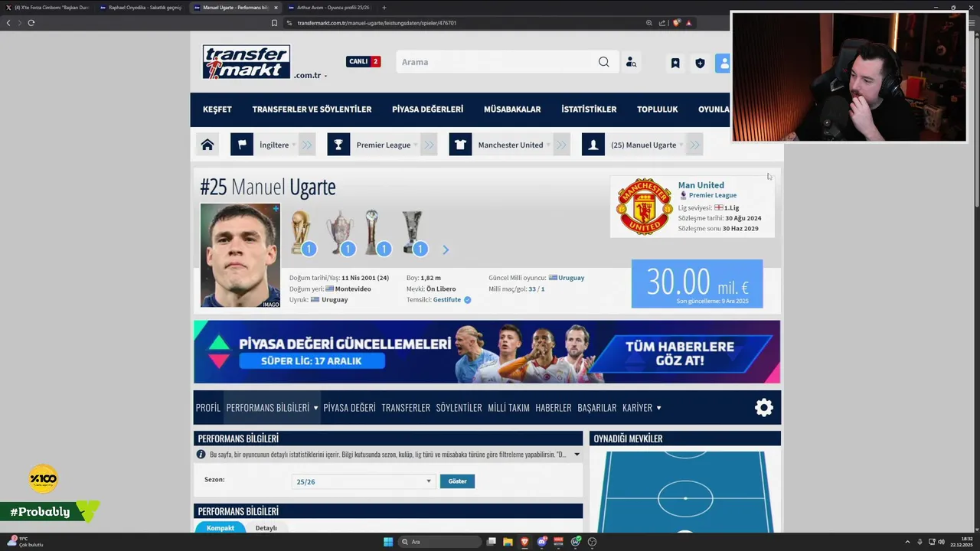Switch to PİYASA DEĞERİ tab
The height and width of the screenshot is (551, 980).
(x=349, y=408)
